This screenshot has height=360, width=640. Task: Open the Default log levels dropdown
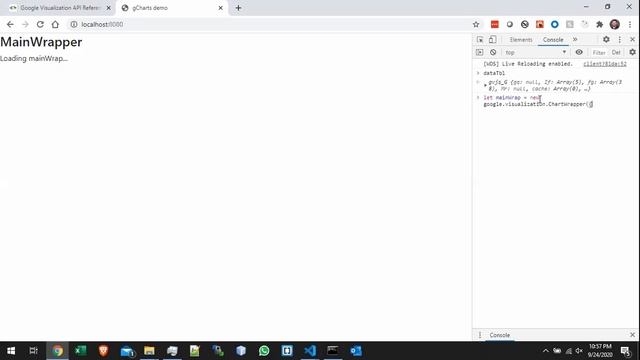(x=616, y=53)
